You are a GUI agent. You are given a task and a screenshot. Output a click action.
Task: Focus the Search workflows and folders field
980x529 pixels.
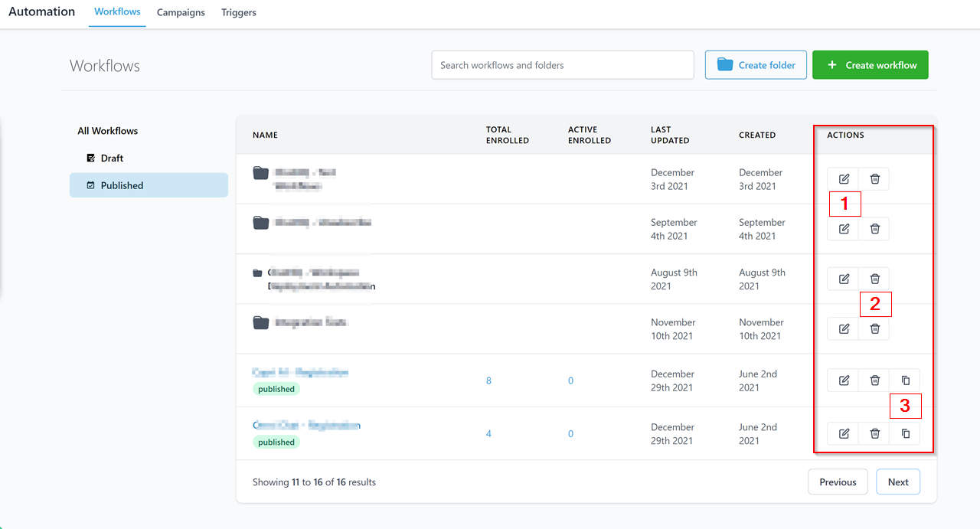(562, 65)
